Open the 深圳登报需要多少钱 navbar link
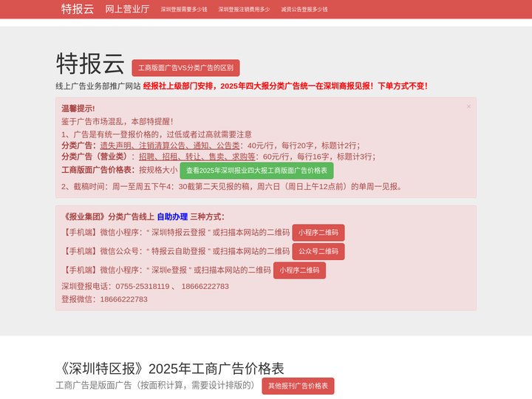The height and width of the screenshot is (399, 532). (184, 10)
